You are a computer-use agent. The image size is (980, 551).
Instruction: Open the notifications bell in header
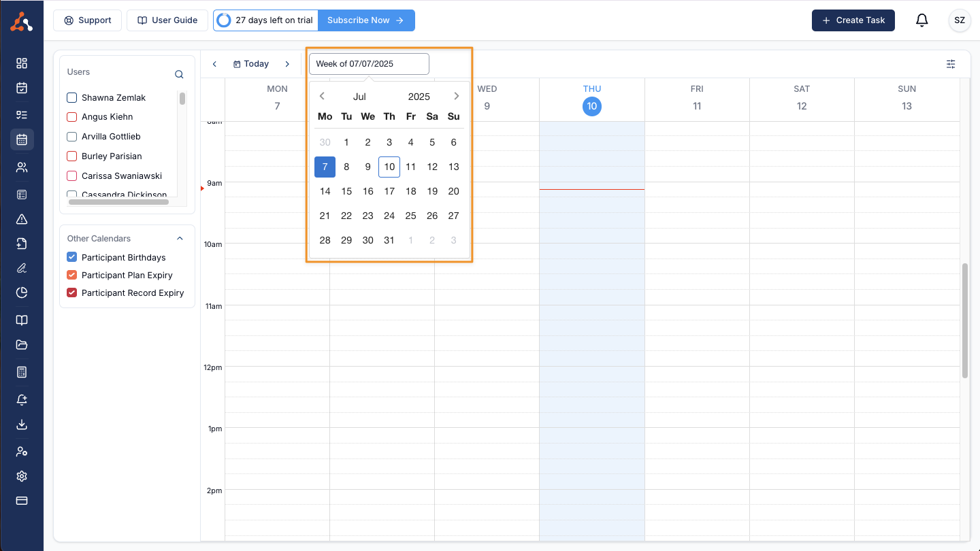click(x=922, y=20)
